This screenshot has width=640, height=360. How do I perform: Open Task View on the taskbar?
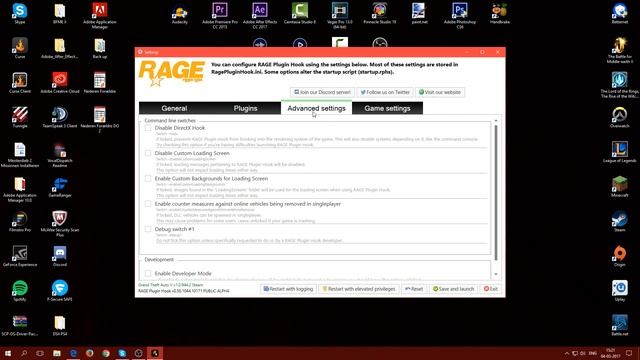coord(40,353)
